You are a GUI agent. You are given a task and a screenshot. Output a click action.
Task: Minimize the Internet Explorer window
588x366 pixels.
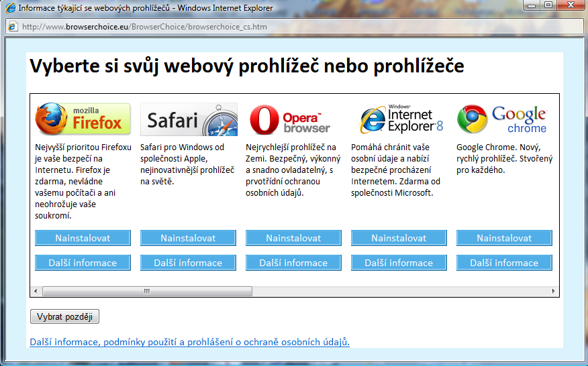(x=532, y=5)
